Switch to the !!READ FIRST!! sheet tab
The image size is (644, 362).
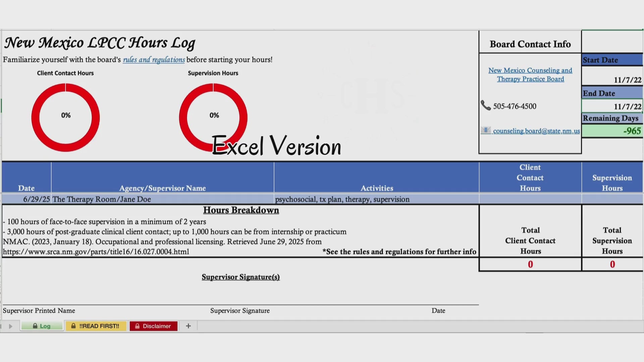96,326
